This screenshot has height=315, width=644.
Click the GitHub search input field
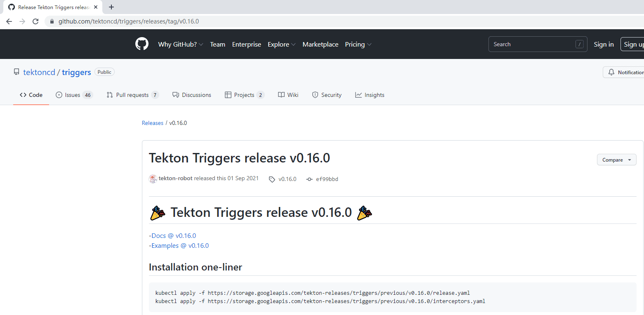[x=538, y=44]
